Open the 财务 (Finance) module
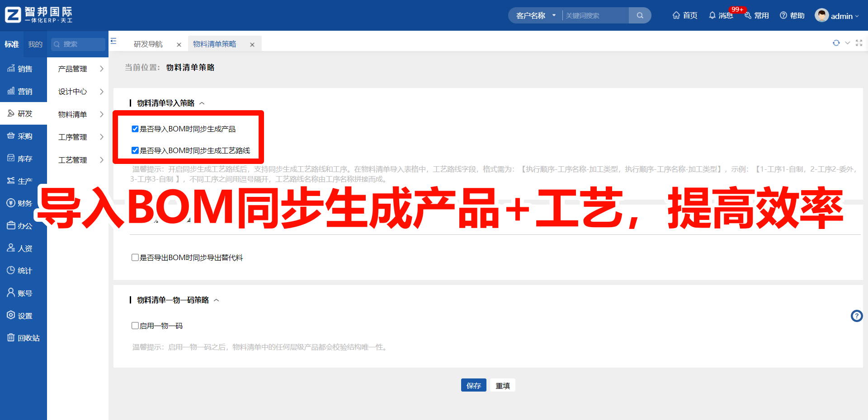Screen dimensions: 868x420 click(x=24, y=203)
